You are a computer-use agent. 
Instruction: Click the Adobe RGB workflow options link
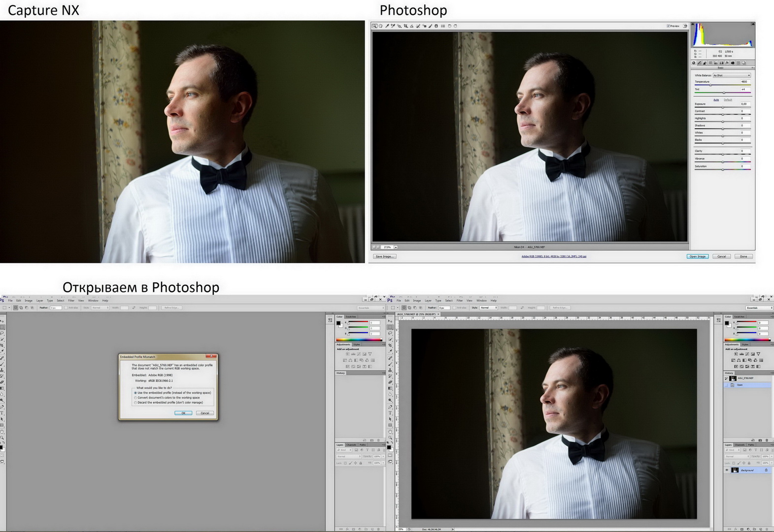point(554,256)
